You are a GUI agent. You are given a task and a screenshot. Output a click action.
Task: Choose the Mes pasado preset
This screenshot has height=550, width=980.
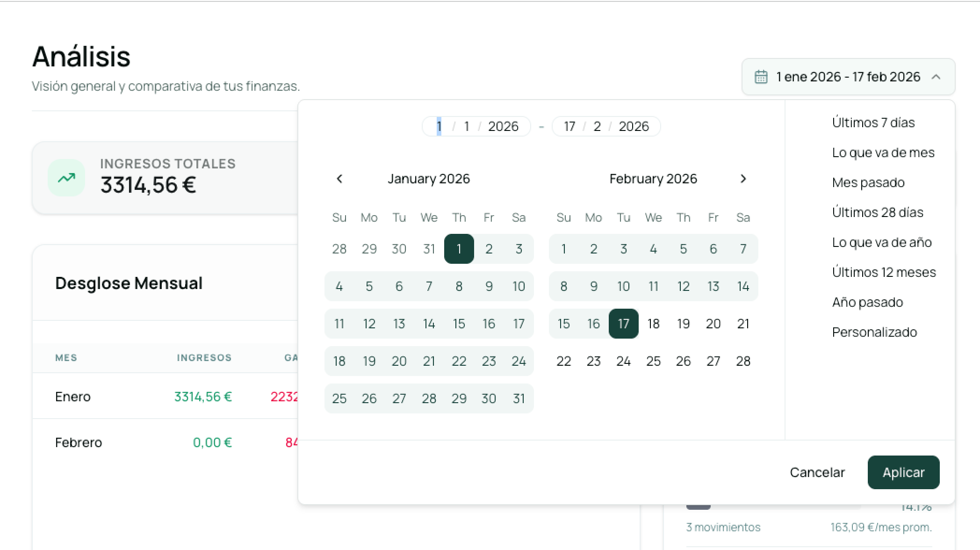click(x=868, y=182)
